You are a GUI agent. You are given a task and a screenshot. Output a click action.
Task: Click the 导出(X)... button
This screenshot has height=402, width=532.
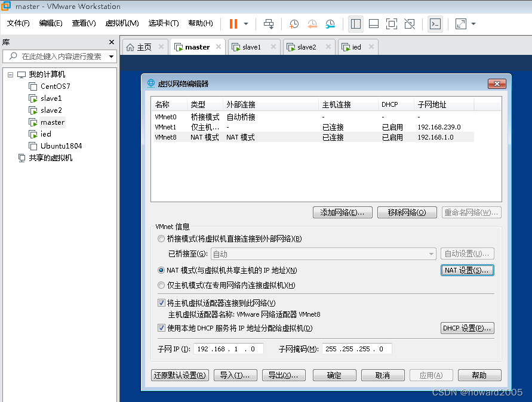(284, 375)
